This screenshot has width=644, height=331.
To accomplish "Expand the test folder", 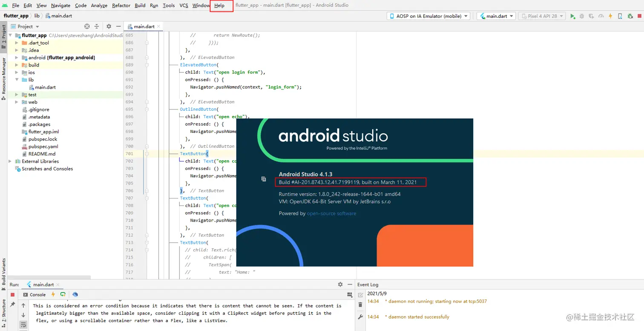I will point(17,95).
